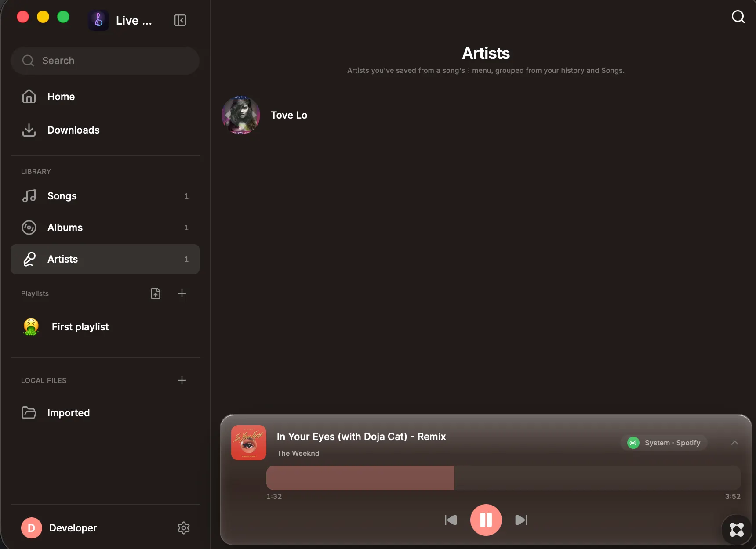Add a new playlist with the plus icon
Image resolution: width=756 pixels, height=549 pixels.
pyautogui.click(x=182, y=293)
